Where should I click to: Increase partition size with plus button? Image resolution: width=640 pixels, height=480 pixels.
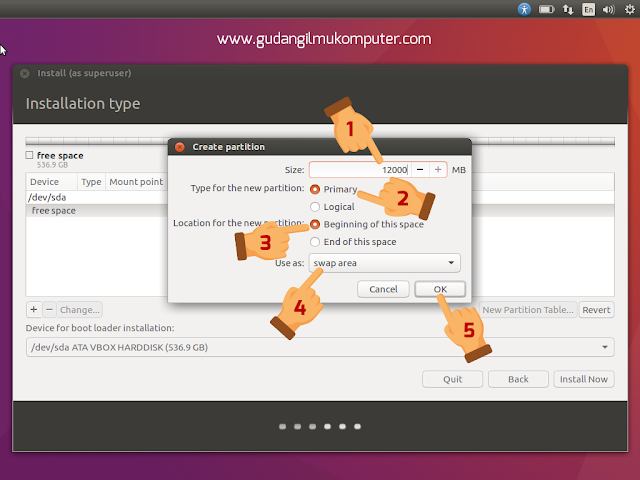click(x=438, y=170)
